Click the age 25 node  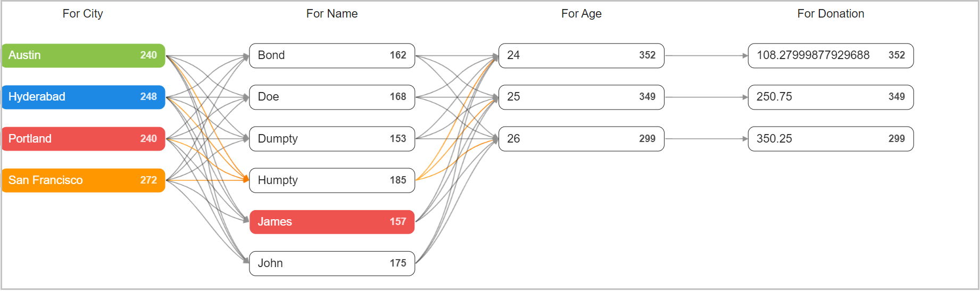pos(581,97)
